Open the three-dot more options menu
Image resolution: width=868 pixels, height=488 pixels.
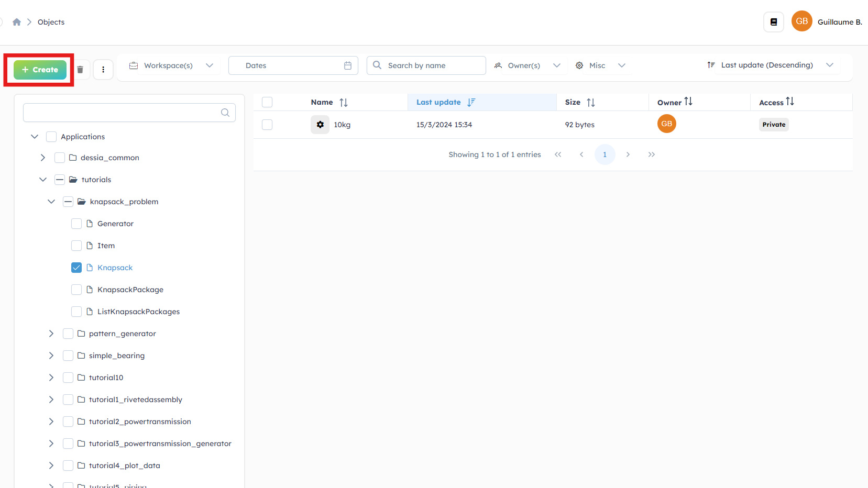click(103, 70)
